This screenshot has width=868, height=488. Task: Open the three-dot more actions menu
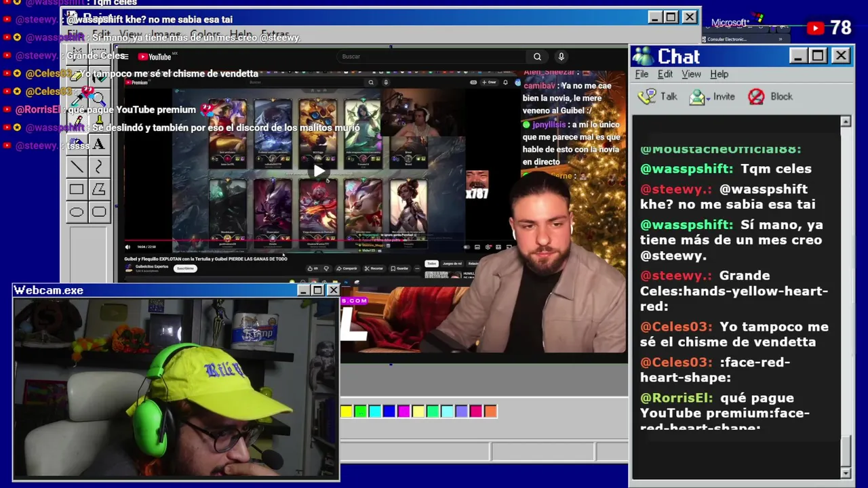[417, 268]
